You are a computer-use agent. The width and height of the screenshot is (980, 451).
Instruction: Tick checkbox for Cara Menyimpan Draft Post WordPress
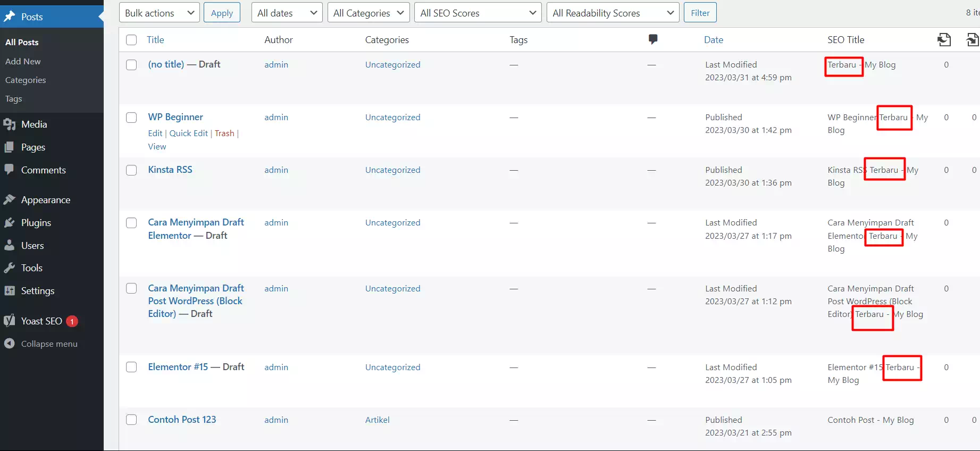[x=131, y=288]
